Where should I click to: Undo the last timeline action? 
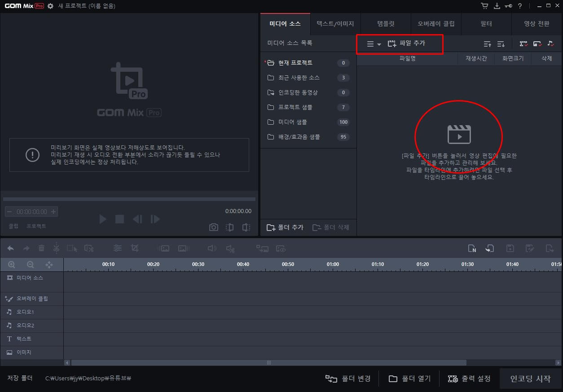pos(11,248)
